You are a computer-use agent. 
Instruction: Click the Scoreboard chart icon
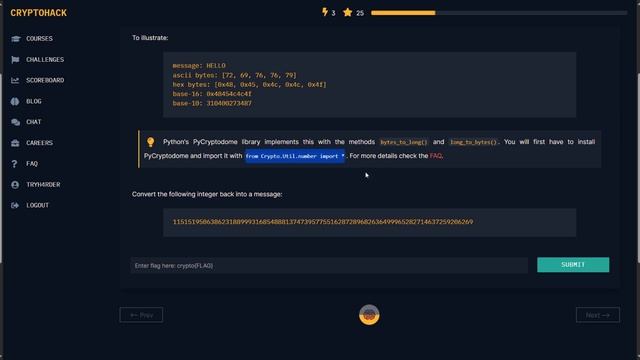(x=15, y=80)
